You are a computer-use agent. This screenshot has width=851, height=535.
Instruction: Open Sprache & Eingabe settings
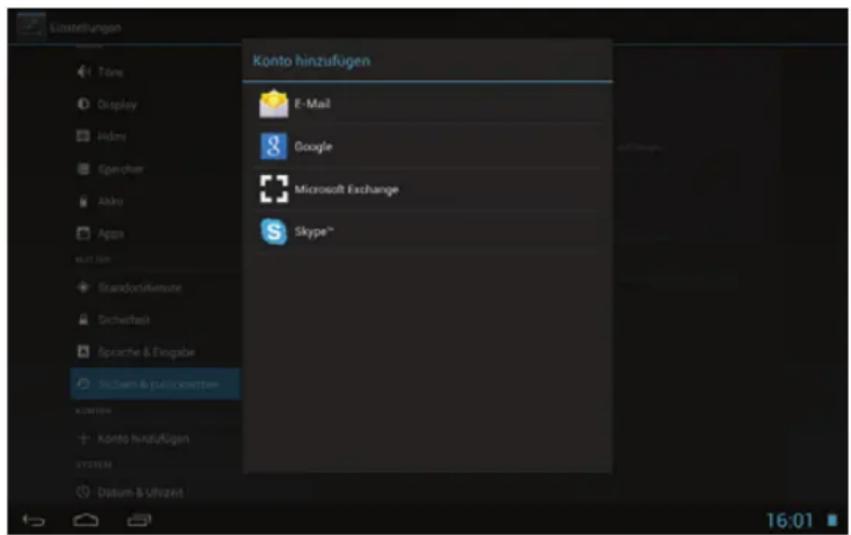click(x=155, y=352)
